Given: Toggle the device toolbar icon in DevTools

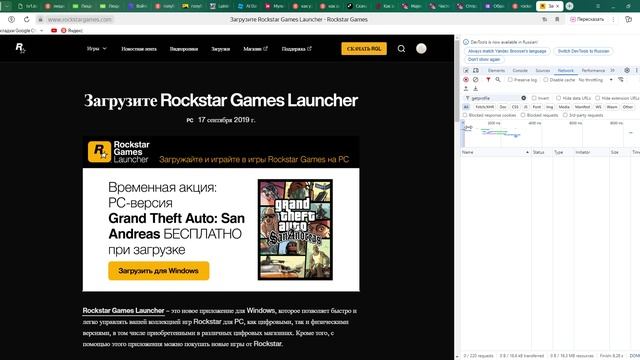Looking at the screenshot, I should click(476, 71).
